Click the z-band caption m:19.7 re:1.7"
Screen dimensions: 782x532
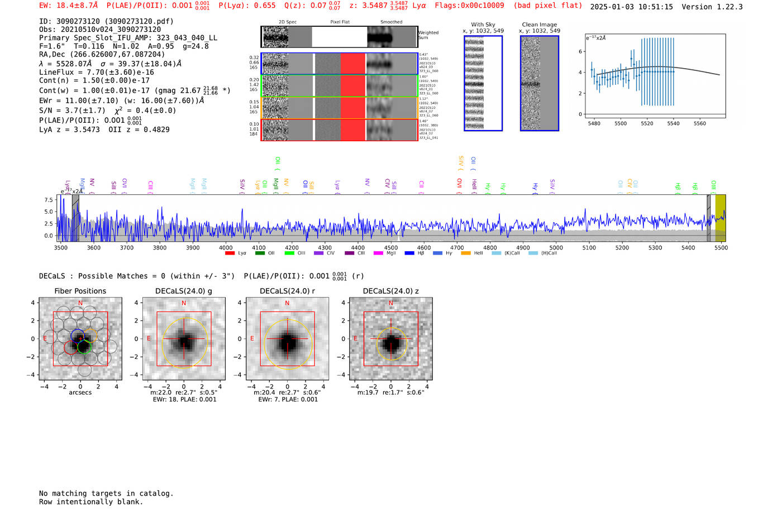(391, 392)
